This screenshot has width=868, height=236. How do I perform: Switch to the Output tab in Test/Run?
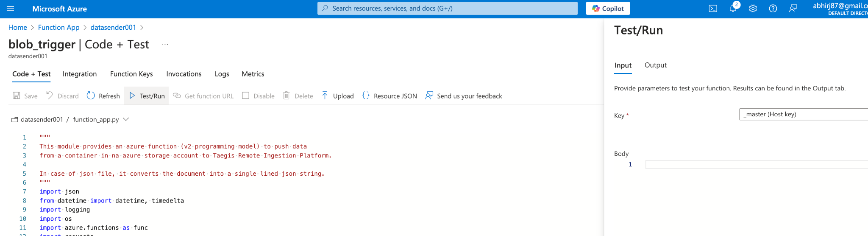pos(656,65)
